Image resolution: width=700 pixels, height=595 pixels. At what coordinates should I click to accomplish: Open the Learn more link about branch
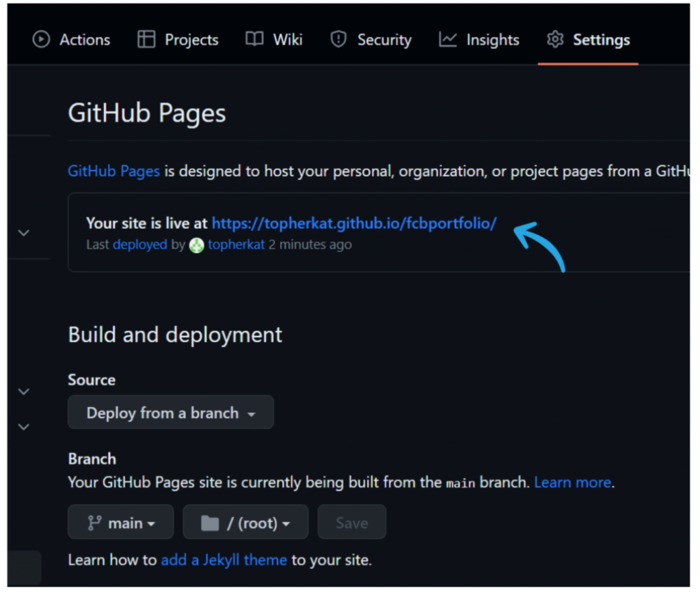[x=573, y=482]
